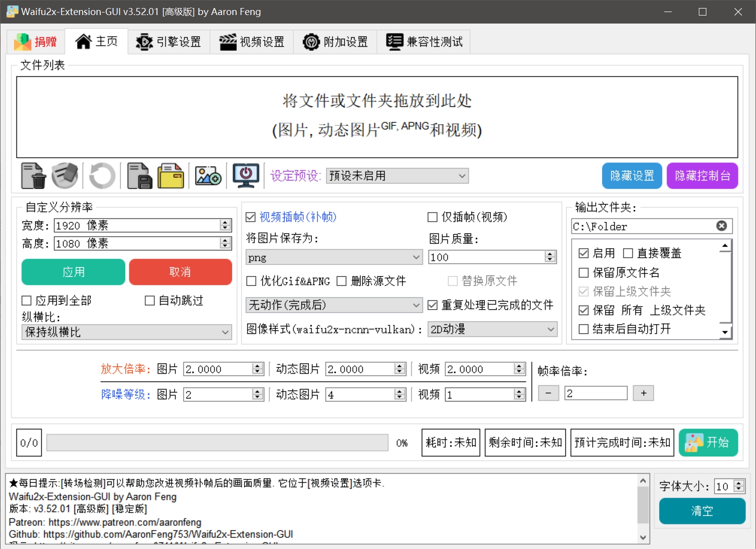Clear the output folder path with the X icon
Viewport: 756px width, 549px height.
click(721, 226)
